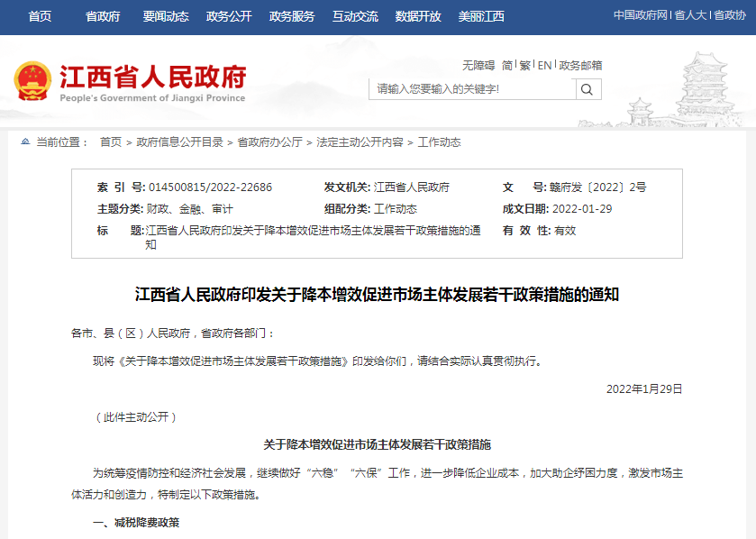The image size is (756, 539).
Task: Open the 数据开放 navigation item
Action: tap(418, 16)
